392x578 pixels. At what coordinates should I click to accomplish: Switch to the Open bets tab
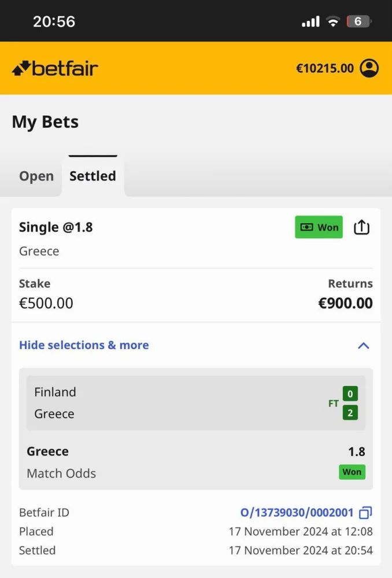pyautogui.click(x=36, y=176)
